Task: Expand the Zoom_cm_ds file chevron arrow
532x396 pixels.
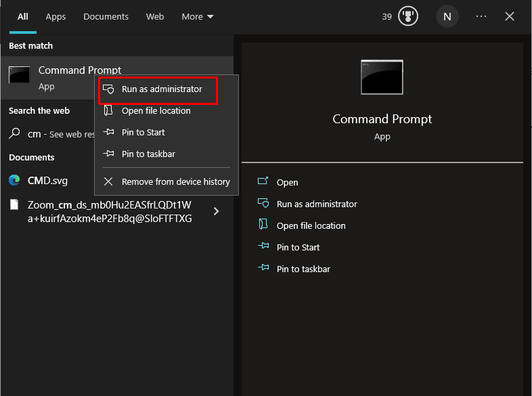Action: [216, 211]
